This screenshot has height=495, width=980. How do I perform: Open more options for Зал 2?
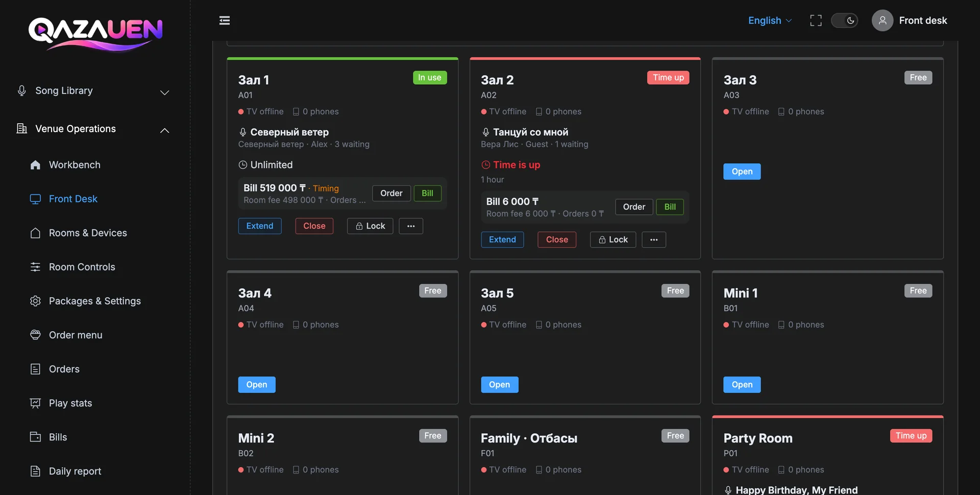coord(654,240)
